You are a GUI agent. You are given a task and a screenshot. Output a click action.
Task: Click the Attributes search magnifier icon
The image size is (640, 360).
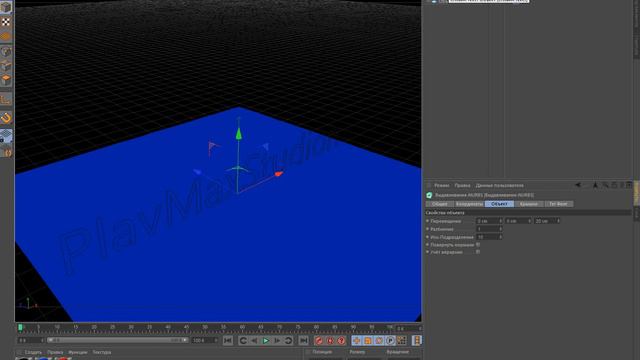605,185
